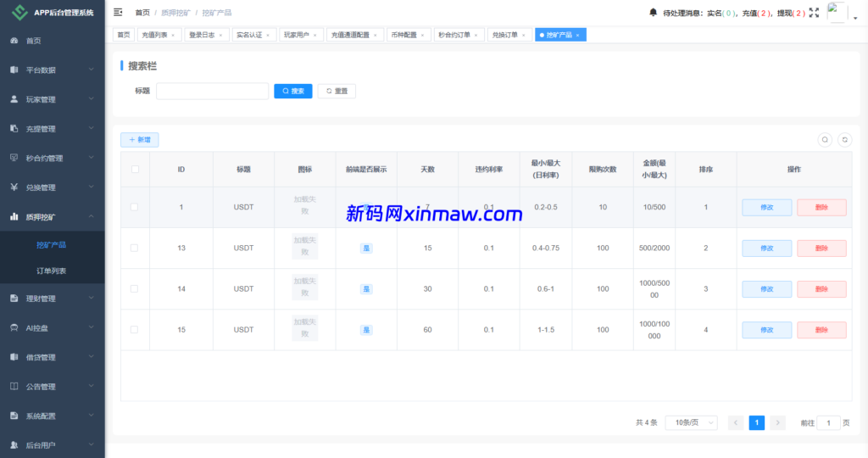Click the 秒合约管理 sidebar icon
Viewport: 868px width, 458px height.
point(14,158)
